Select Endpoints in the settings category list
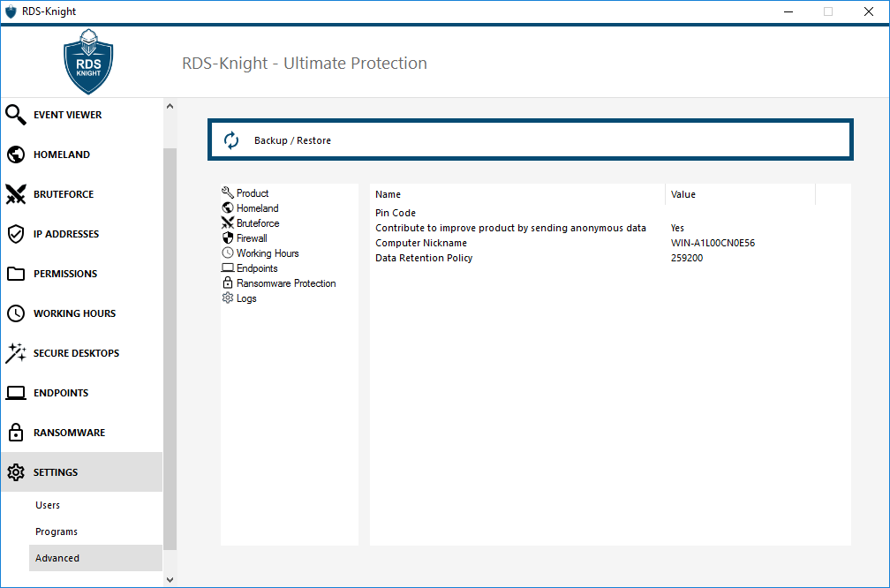This screenshot has height=588, width=890. coord(257,268)
